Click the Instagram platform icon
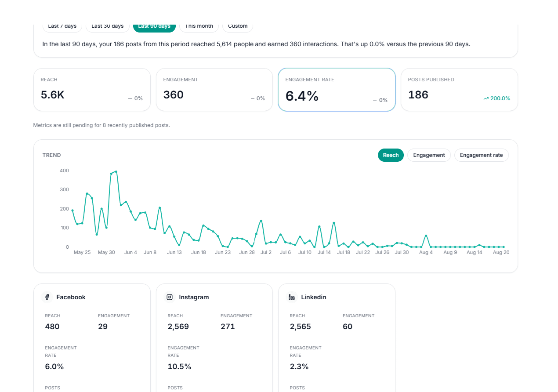Viewport: 558px width, 392px height. click(170, 297)
